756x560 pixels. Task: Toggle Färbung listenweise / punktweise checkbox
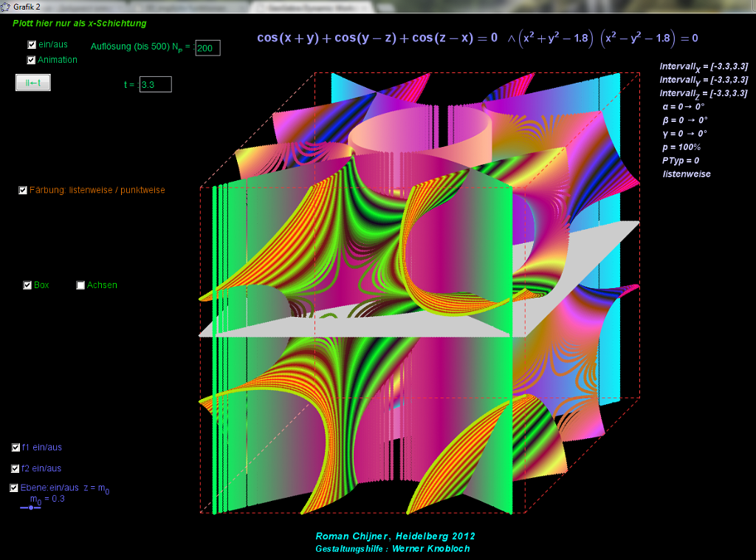click(x=23, y=191)
